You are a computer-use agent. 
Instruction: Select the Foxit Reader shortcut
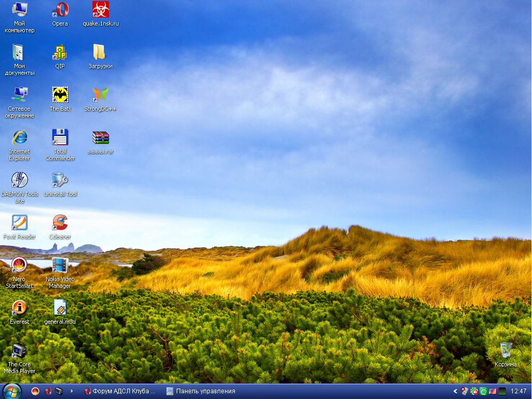(19, 223)
